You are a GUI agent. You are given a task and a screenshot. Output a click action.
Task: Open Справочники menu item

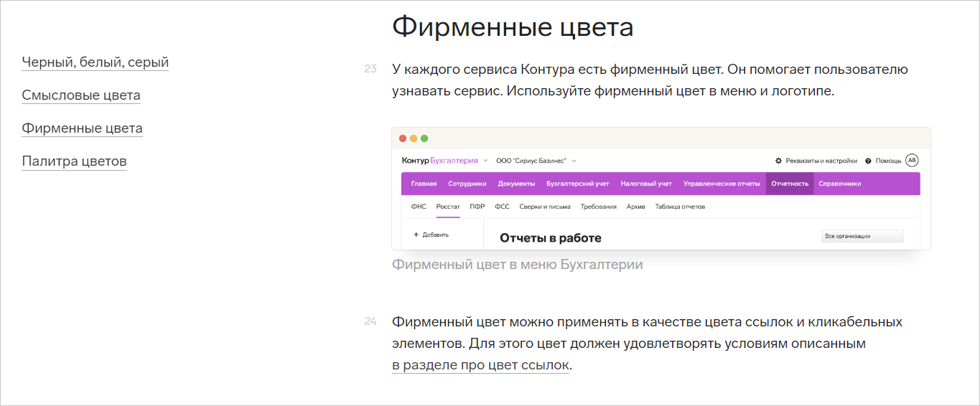pos(840,184)
